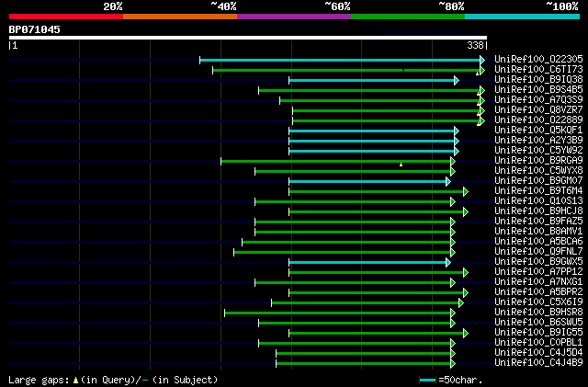
Task: Click the purple ~60% identity legend segment
Action: point(294,17)
